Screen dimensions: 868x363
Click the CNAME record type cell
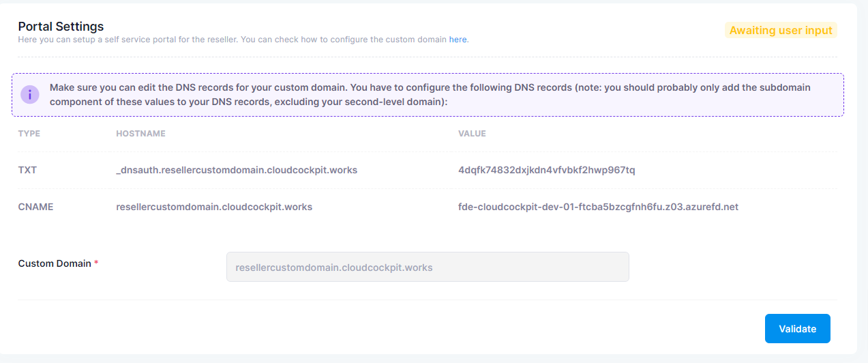coord(35,206)
